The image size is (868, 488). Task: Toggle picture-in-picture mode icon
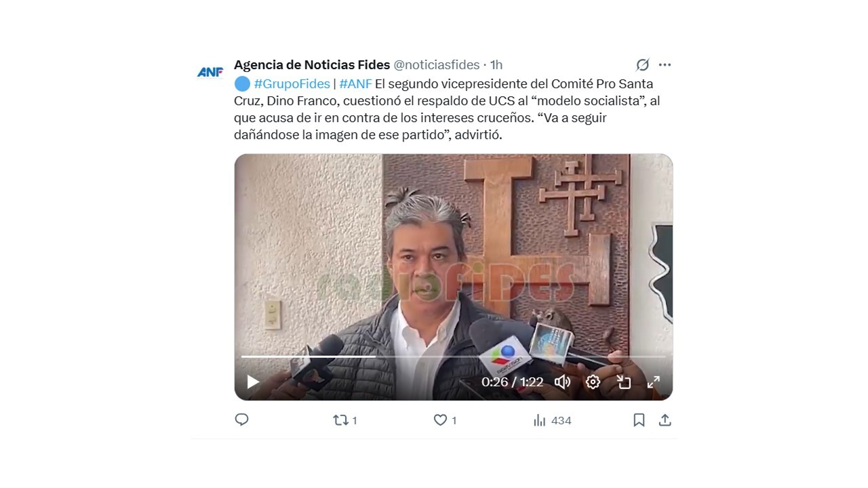pyautogui.click(x=624, y=382)
